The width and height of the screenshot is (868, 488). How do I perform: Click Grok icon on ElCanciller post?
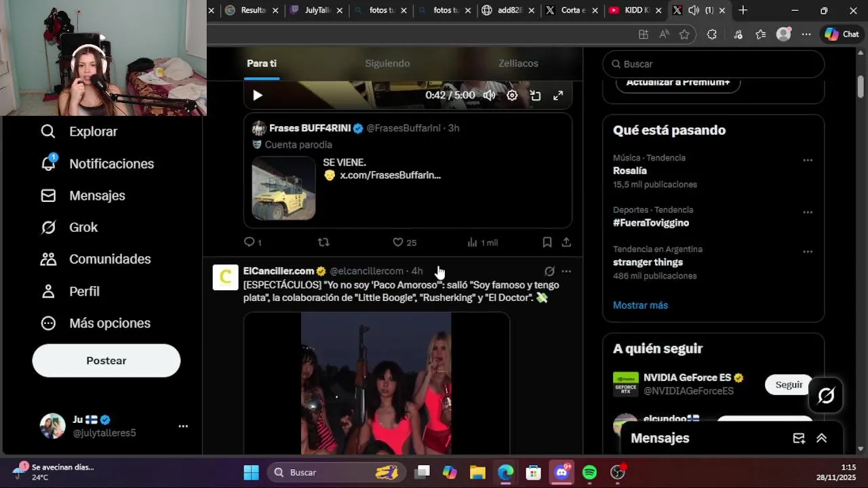[x=549, y=271]
